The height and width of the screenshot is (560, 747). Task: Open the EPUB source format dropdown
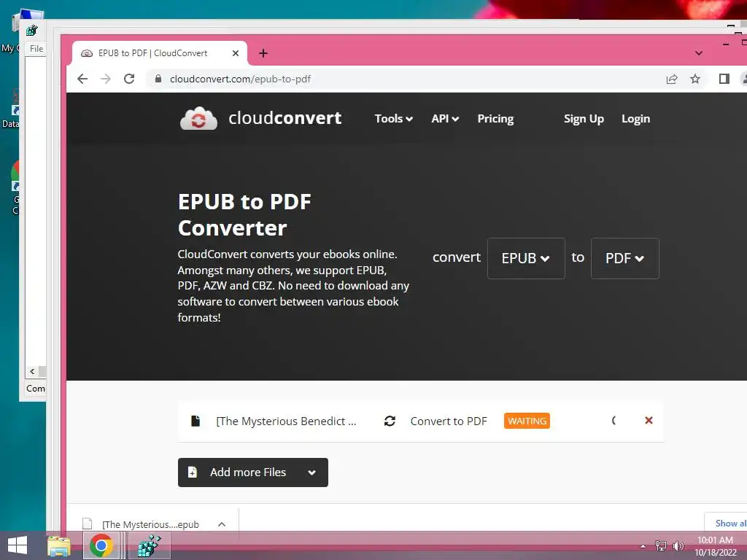click(x=526, y=258)
